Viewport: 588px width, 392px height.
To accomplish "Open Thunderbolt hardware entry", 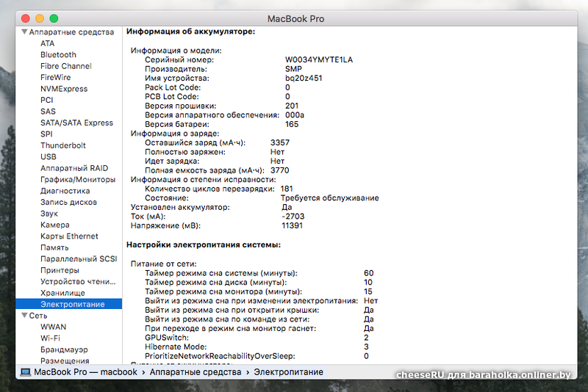I will 63,145.
